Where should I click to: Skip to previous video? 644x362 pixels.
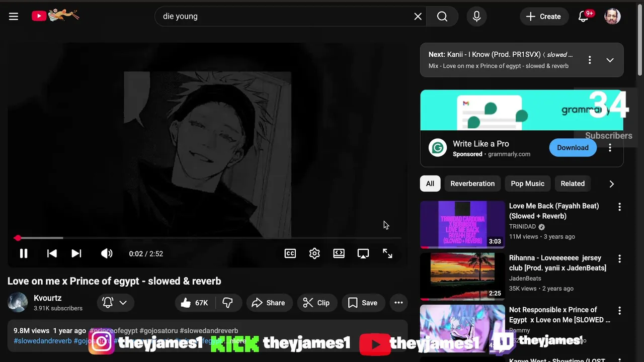[52, 253]
